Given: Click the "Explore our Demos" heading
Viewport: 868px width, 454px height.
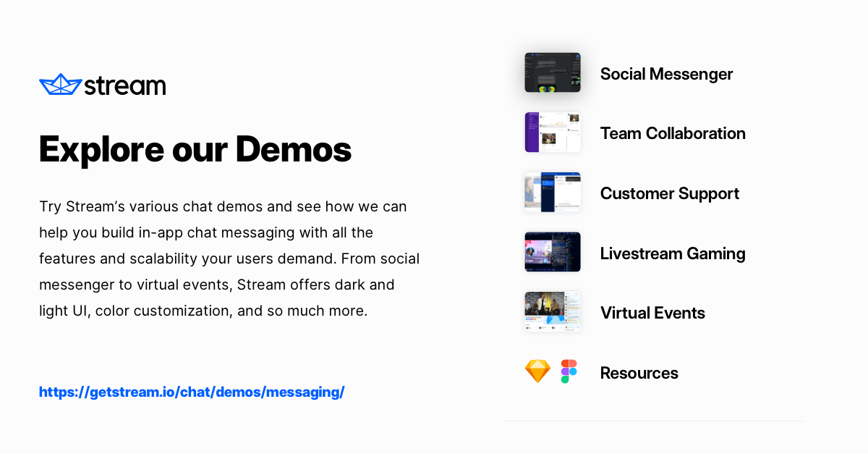Looking at the screenshot, I should [195, 149].
